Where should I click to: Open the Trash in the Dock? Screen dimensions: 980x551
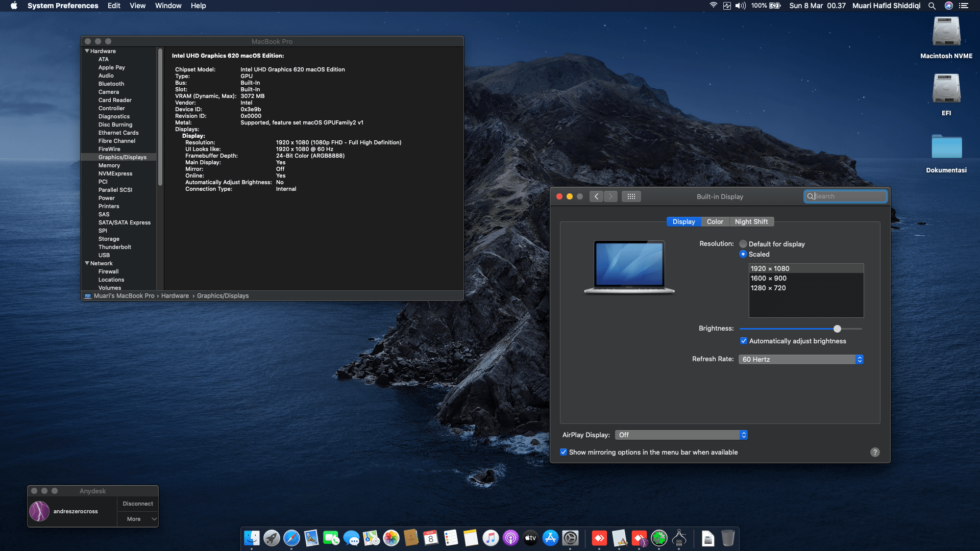click(728, 538)
